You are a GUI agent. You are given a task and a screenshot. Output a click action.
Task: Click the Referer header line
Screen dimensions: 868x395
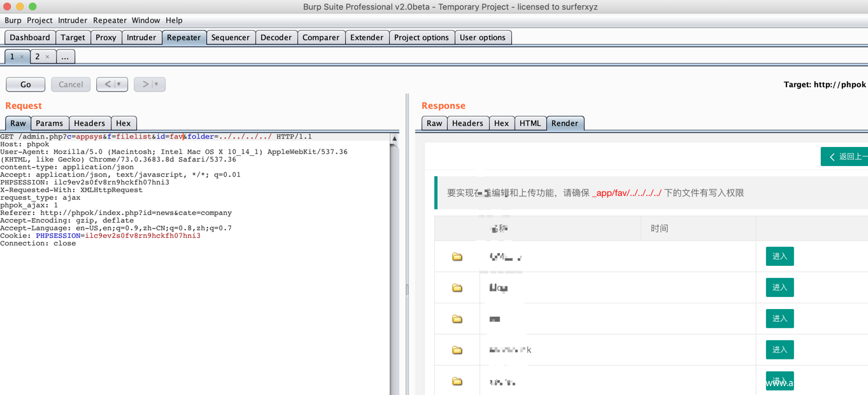pos(116,213)
